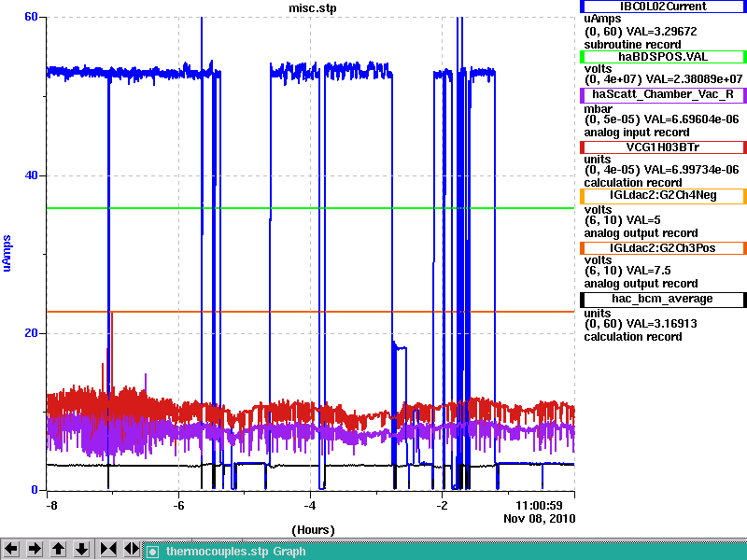Select the IGLdac2:G2Ch4Neg legend label
This screenshot has height=560, width=747.
pyautogui.click(x=663, y=195)
